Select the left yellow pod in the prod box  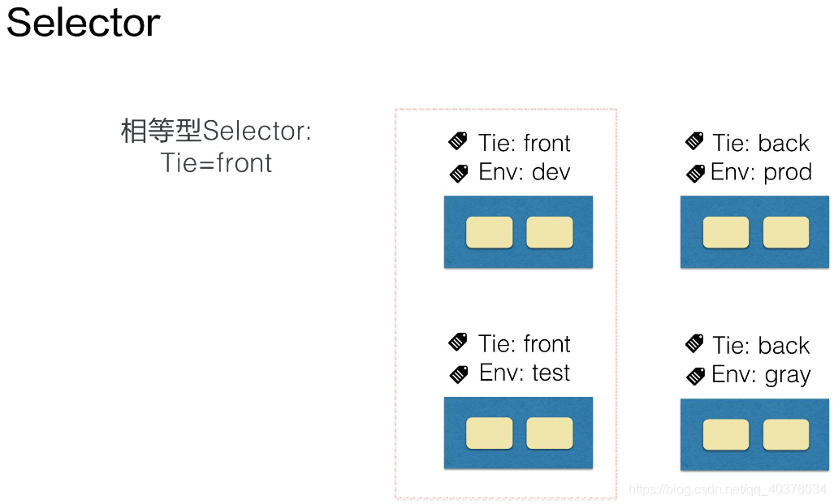pyautogui.click(x=725, y=232)
